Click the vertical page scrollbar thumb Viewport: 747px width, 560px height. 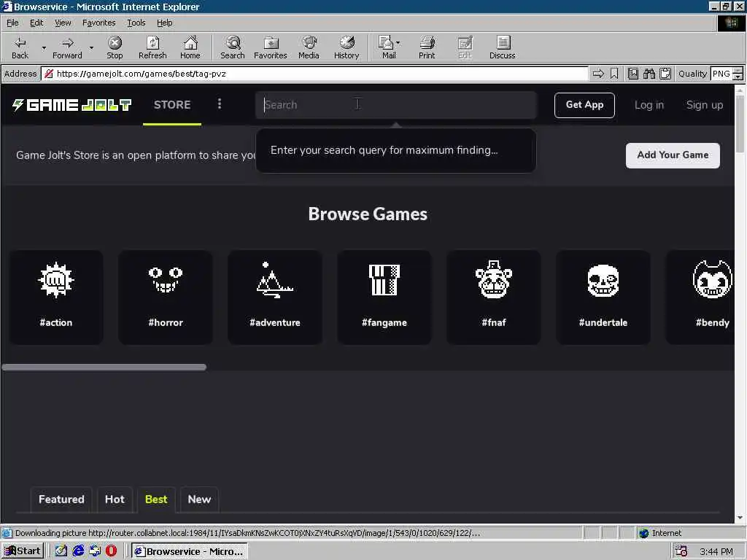click(740, 122)
